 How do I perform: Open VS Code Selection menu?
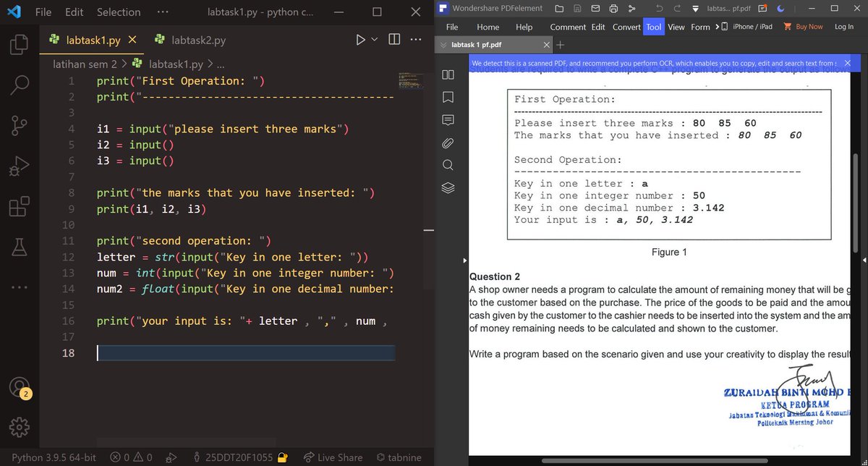[x=119, y=12]
